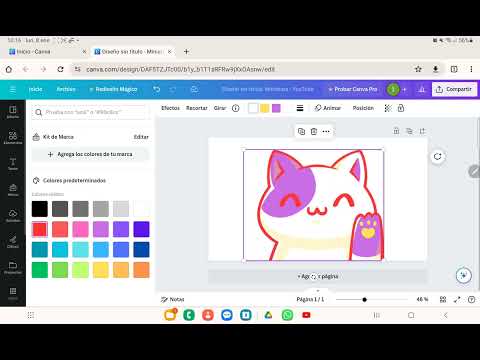Select the cat image on the canvas
480x360 pixels.
coord(313,205)
